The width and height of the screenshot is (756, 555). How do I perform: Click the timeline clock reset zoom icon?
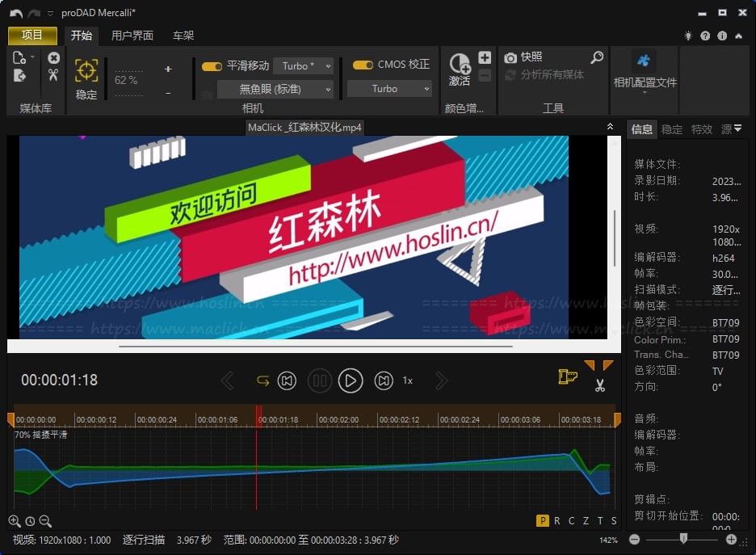(30, 521)
